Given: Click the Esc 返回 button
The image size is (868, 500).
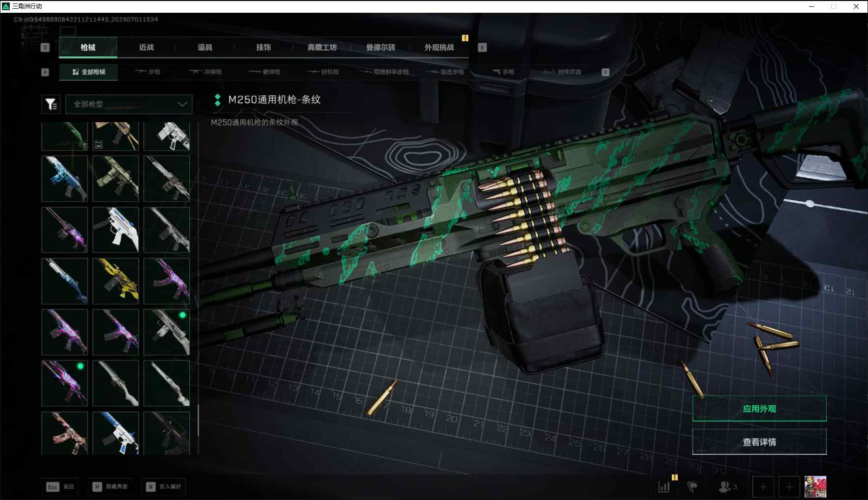Looking at the screenshot, I should pos(60,487).
